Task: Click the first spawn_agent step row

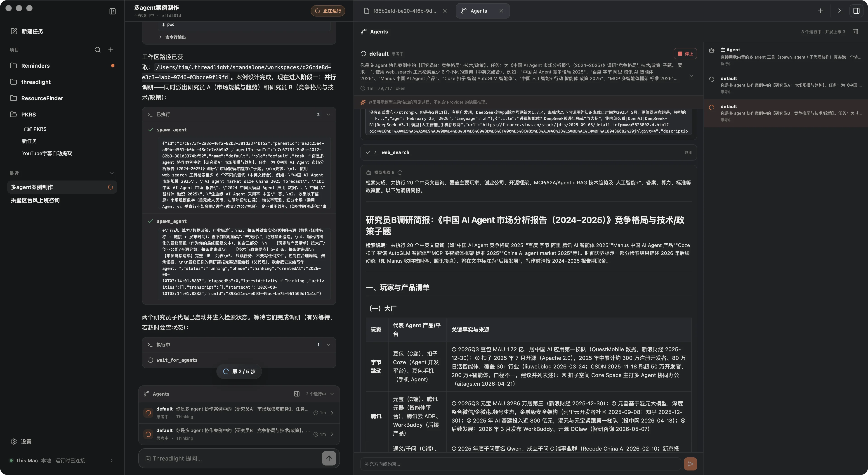Action: tap(239, 130)
